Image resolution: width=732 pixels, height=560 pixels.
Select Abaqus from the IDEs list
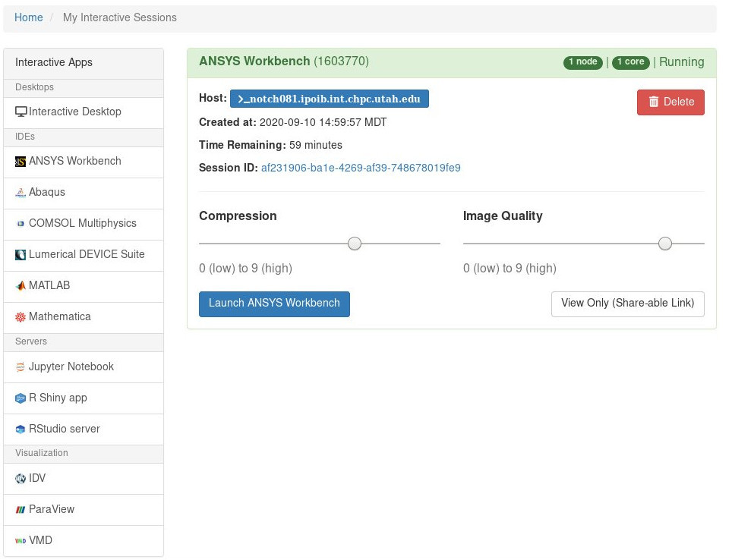[x=84, y=193]
